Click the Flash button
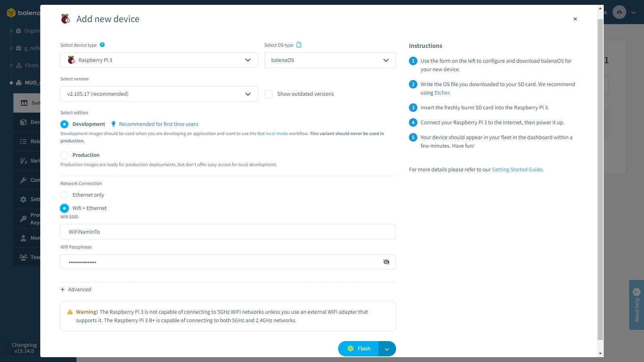The width and height of the screenshot is (644, 362). tap(358, 349)
